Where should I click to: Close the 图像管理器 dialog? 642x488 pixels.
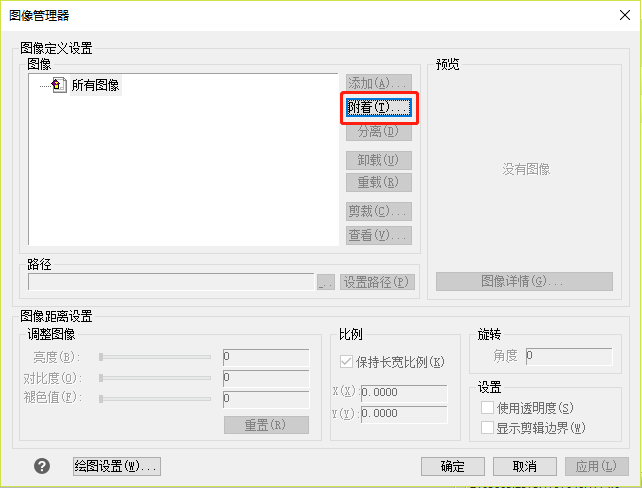tap(625, 15)
